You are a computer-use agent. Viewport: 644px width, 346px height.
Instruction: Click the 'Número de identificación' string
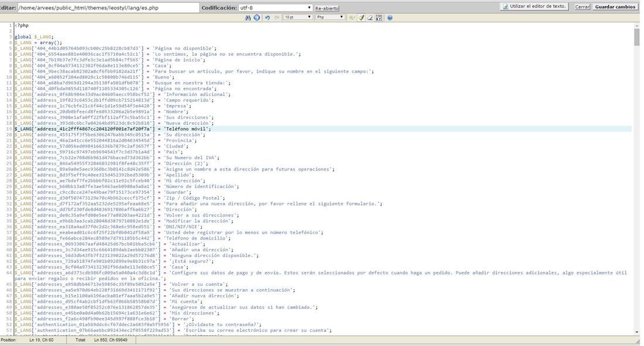200,187
